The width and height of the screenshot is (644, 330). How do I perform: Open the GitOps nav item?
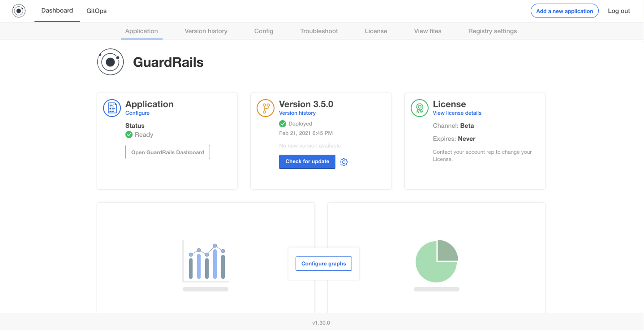tap(97, 11)
